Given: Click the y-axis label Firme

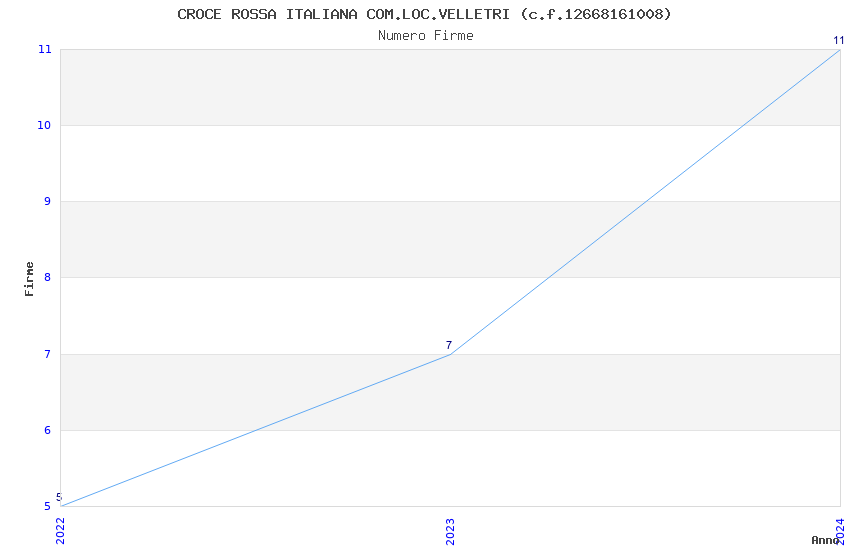Looking at the screenshot, I should point(29,279).
